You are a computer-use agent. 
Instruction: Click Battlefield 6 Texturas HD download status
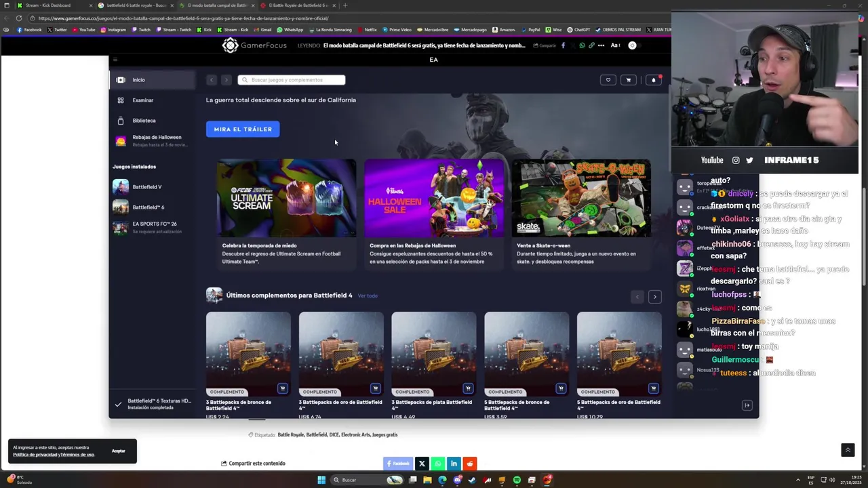[153, 404]
